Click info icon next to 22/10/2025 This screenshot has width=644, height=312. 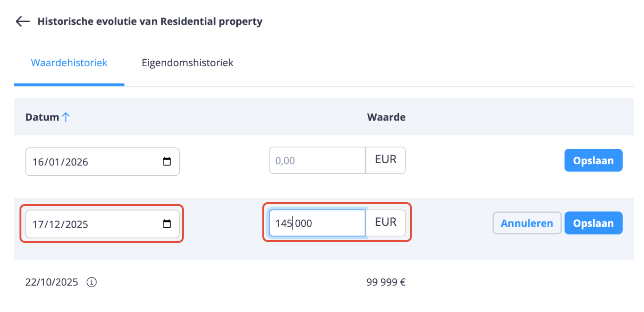92,282
